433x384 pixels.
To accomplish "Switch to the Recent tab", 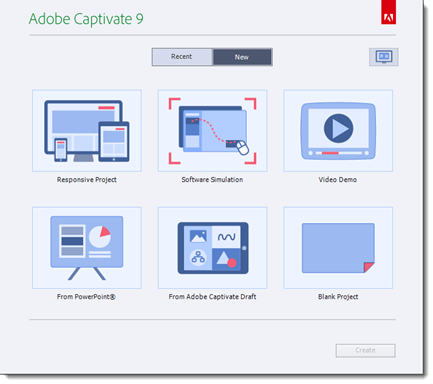I will coord(182,57).
